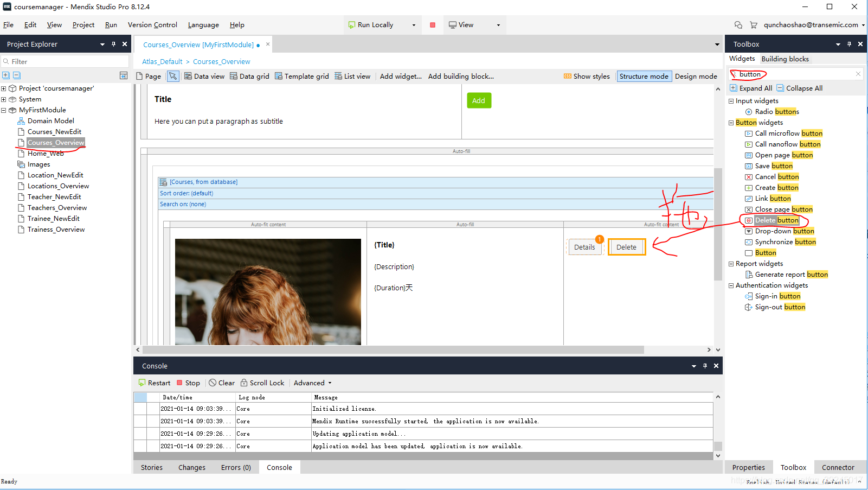Add a Data view widget from toolbar
Screen dimensions: 868x490
click(x=204, y=77)
